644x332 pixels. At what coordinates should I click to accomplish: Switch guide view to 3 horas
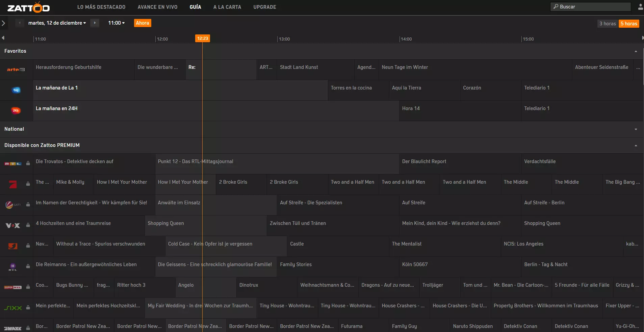point(608,24)
